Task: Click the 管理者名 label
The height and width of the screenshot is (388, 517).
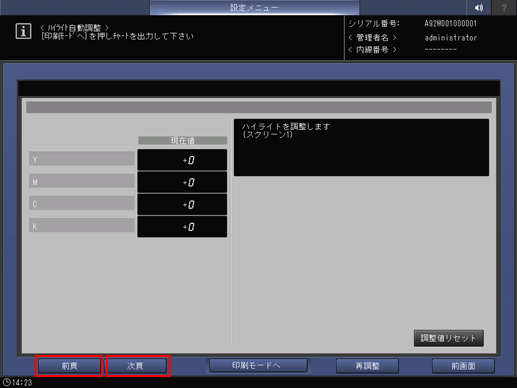Action: pyautogui.click(x=372, y=37)
